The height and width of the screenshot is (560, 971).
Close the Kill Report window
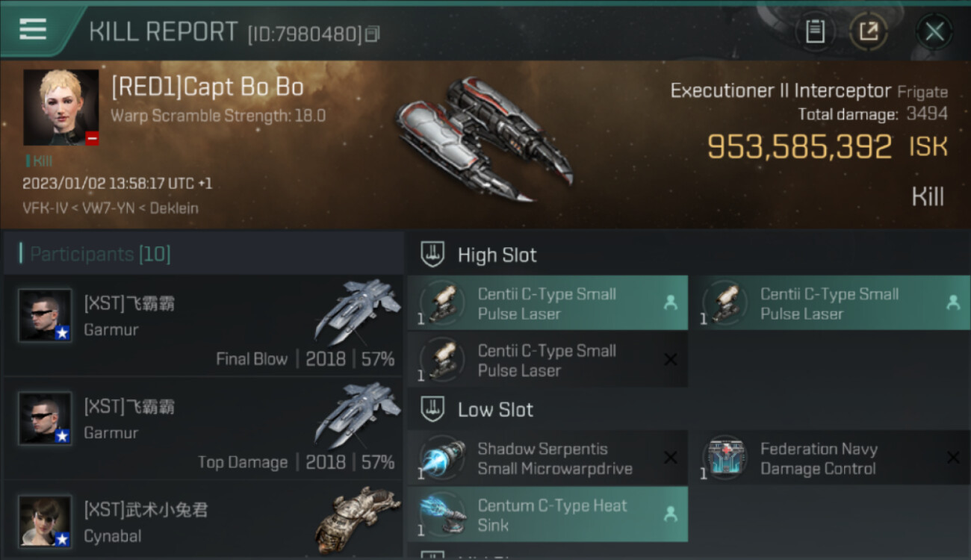point(934,31)
